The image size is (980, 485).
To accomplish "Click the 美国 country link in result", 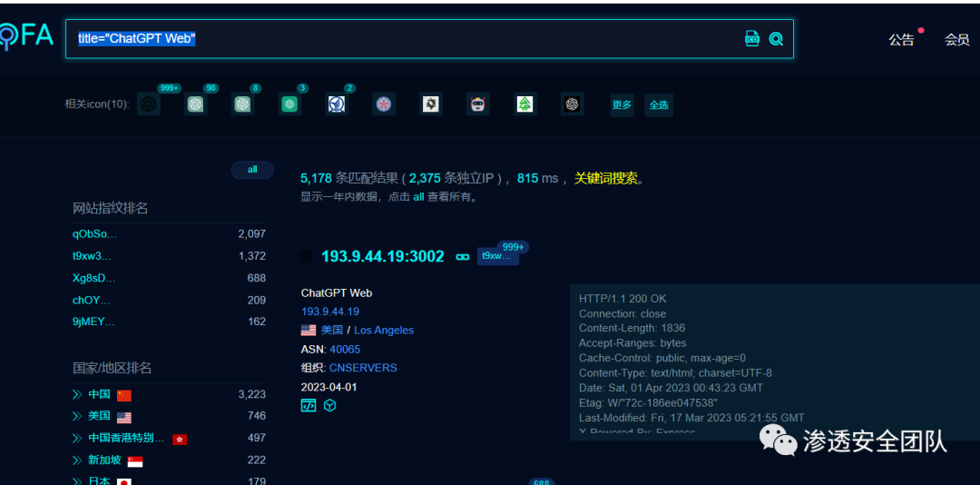I will [x=332, y=330].
